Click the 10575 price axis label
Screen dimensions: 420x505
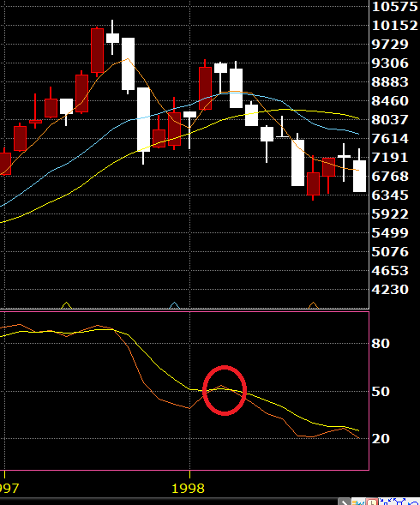(394, 6)
